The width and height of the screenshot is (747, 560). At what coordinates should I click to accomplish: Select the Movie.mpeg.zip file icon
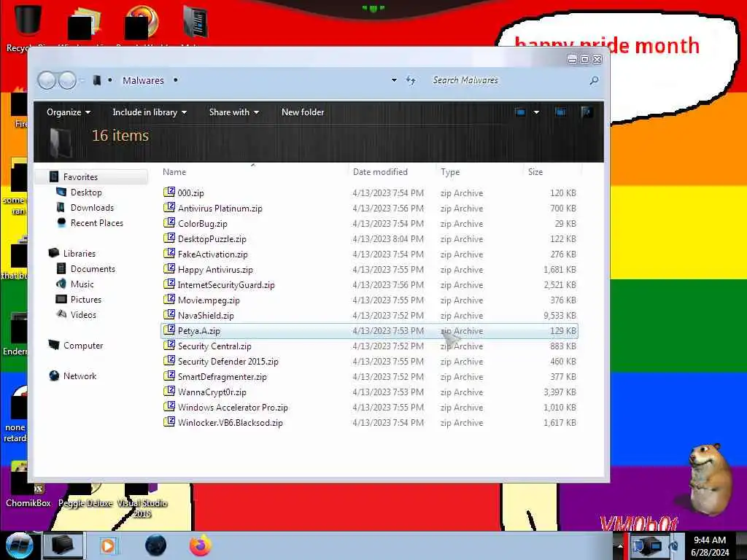pyautogui.click(x=169, y=300)
